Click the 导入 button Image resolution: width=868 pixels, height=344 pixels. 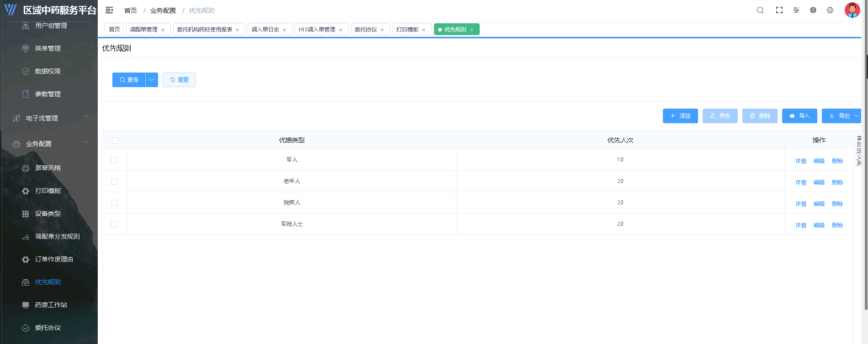(799, 116)
